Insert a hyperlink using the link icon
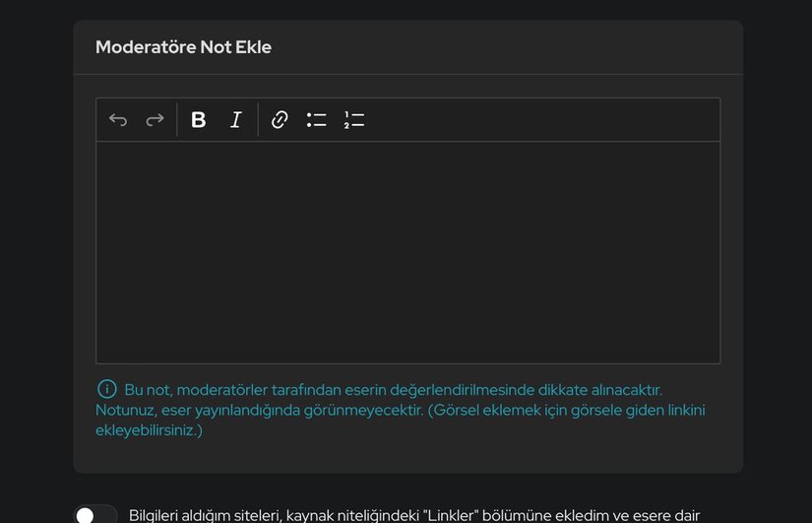 (x=280, y=120)
